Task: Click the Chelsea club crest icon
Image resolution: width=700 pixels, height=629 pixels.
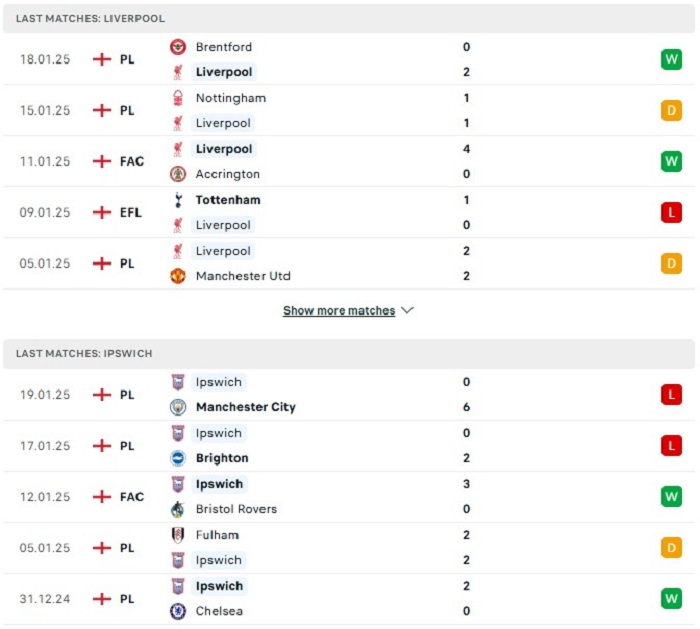Action: (178, 611)
